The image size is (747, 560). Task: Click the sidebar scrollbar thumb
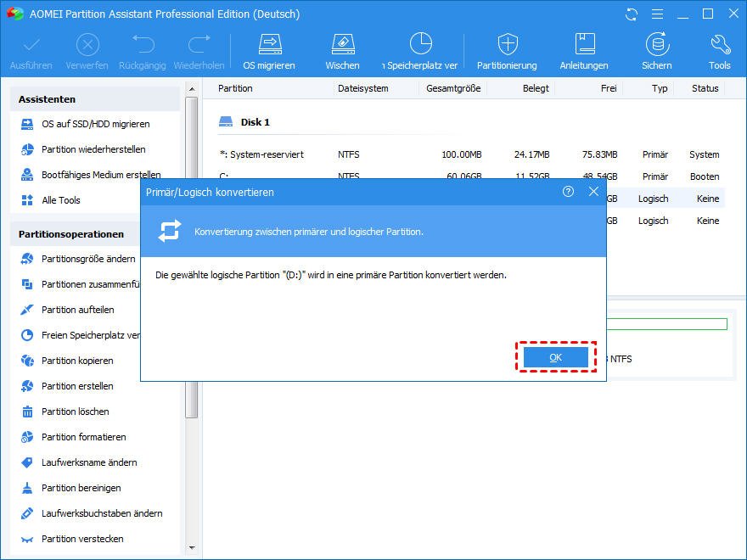coord(192,257)
